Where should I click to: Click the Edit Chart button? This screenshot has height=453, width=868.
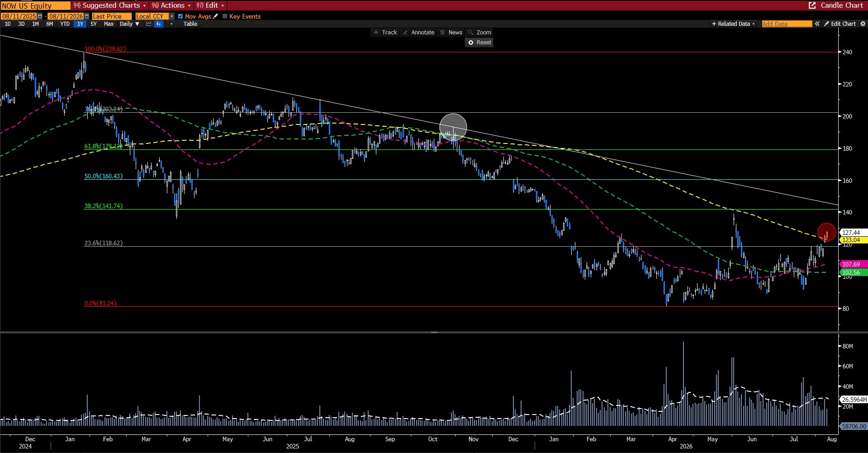(840, 24)
